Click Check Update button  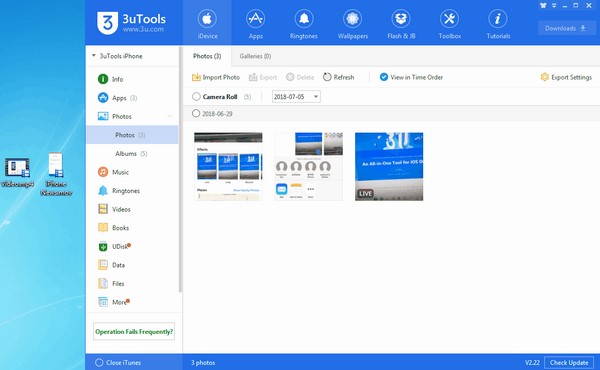point(569,362)
